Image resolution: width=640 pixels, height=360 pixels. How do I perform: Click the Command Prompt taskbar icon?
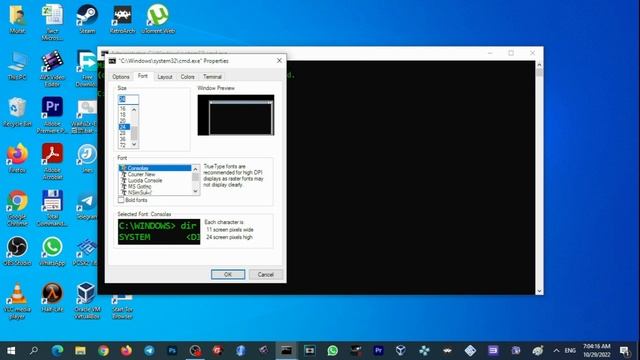287,351
